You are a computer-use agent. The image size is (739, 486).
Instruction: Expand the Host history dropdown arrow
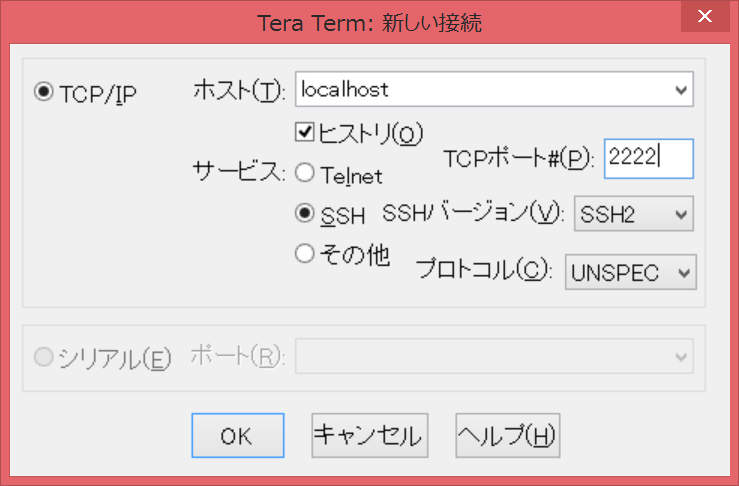pyautogui.click(x=681, y=89)
